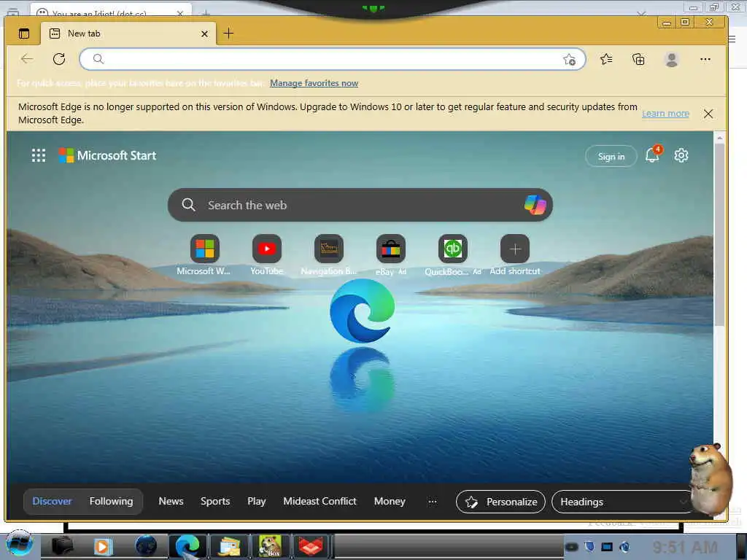This screenshot has width=747, height=560.
Task: Open the Sports category
Action: coord(215,502)
